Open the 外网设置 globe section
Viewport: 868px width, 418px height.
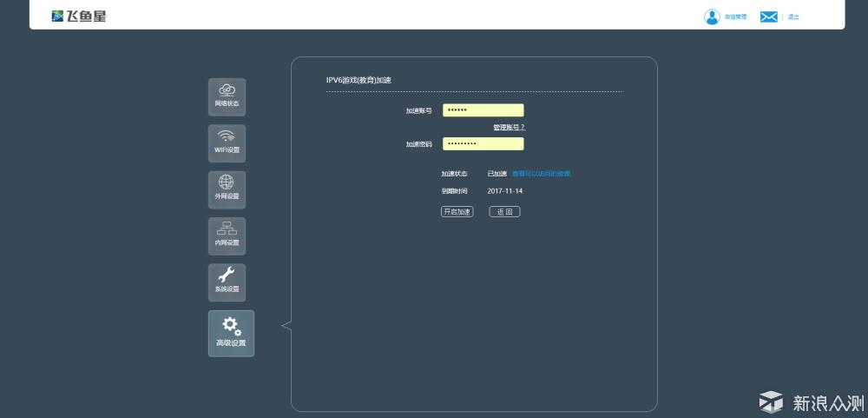tap(227, 189)
